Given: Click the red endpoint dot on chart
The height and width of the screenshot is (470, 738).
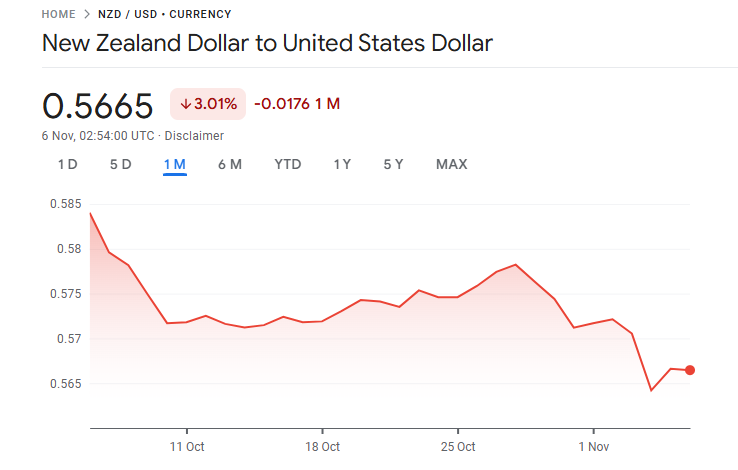Looking at the screenshot, I should click(690, 370).
